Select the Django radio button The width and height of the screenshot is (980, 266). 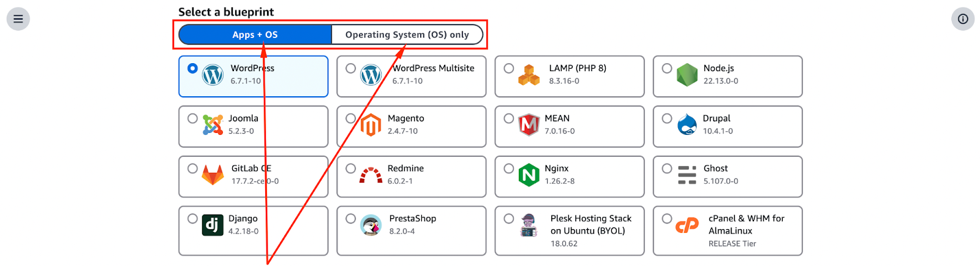click(x=192, y=219)
